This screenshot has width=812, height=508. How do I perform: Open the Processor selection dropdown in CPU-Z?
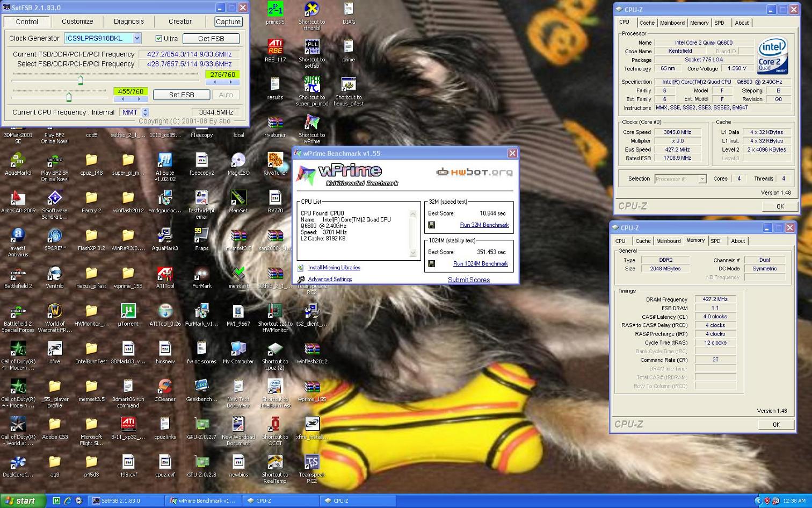coord(702,179)
